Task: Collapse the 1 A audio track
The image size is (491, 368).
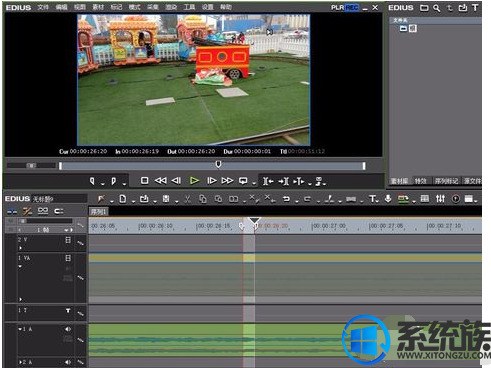Action: click(20, 329)
